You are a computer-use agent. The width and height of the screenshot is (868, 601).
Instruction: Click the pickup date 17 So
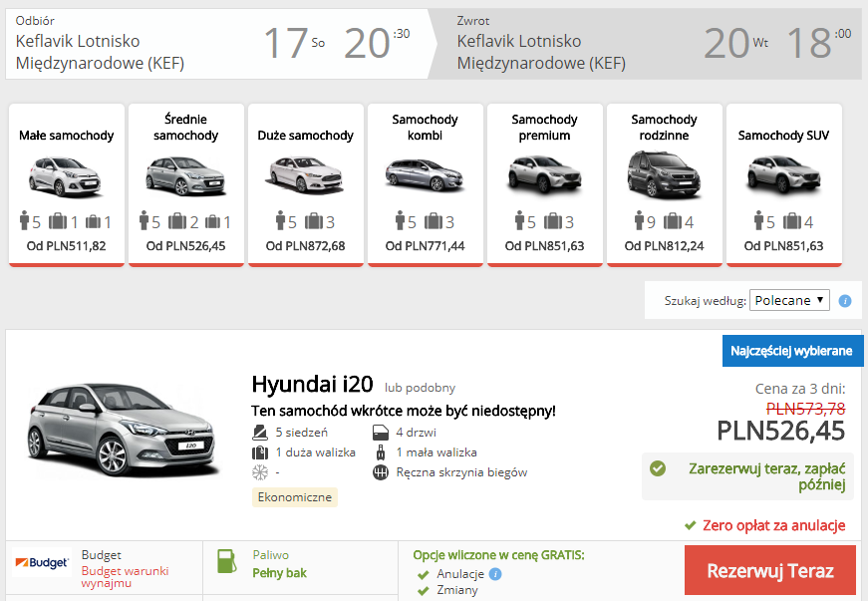pyautogui.click(x=294, y=43)
